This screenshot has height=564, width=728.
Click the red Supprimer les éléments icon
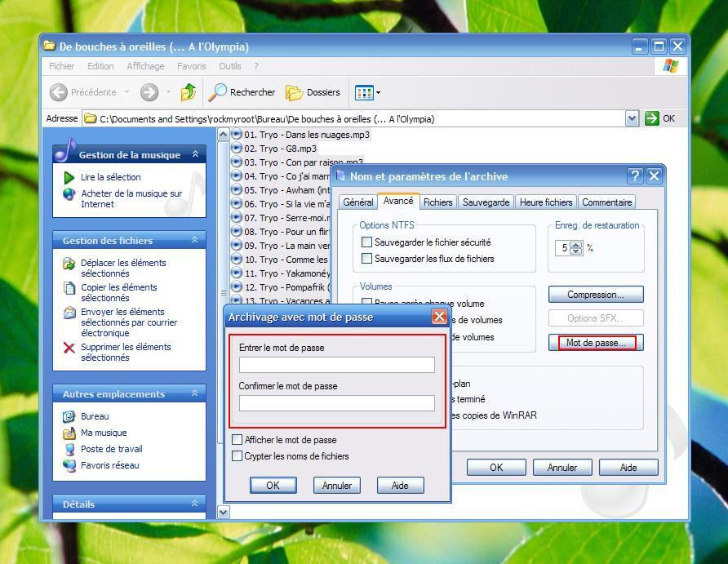click(x=69, y=348)
